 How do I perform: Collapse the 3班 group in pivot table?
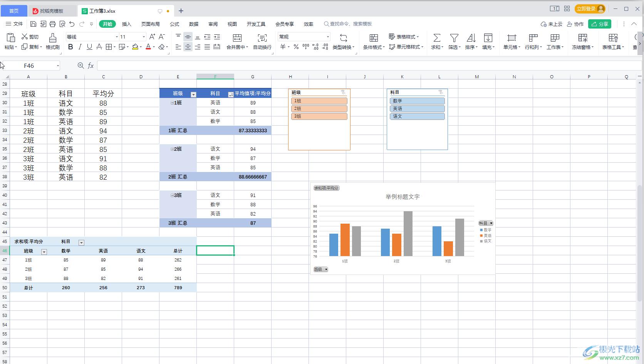(x=172, y=195)
